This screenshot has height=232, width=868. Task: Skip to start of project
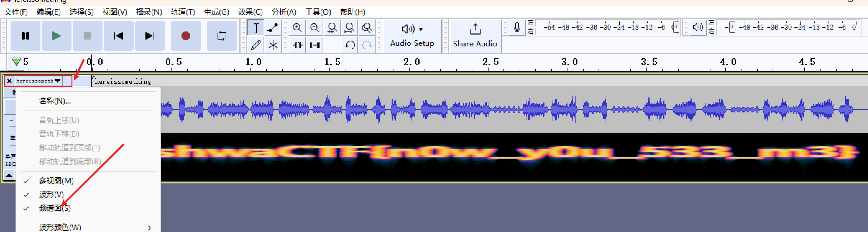(x=119, y=36)
